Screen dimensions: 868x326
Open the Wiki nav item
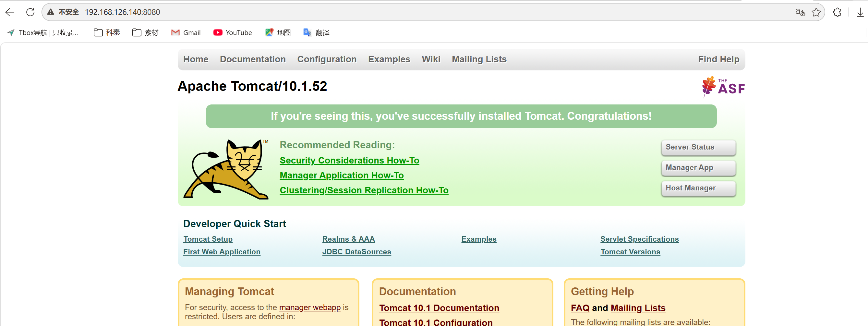click(431, 59)
